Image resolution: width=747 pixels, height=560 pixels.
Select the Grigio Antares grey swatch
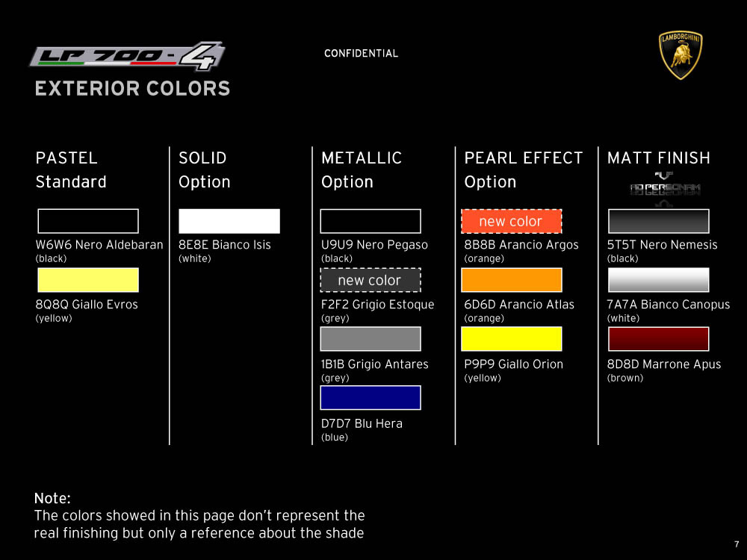(370, 339)
